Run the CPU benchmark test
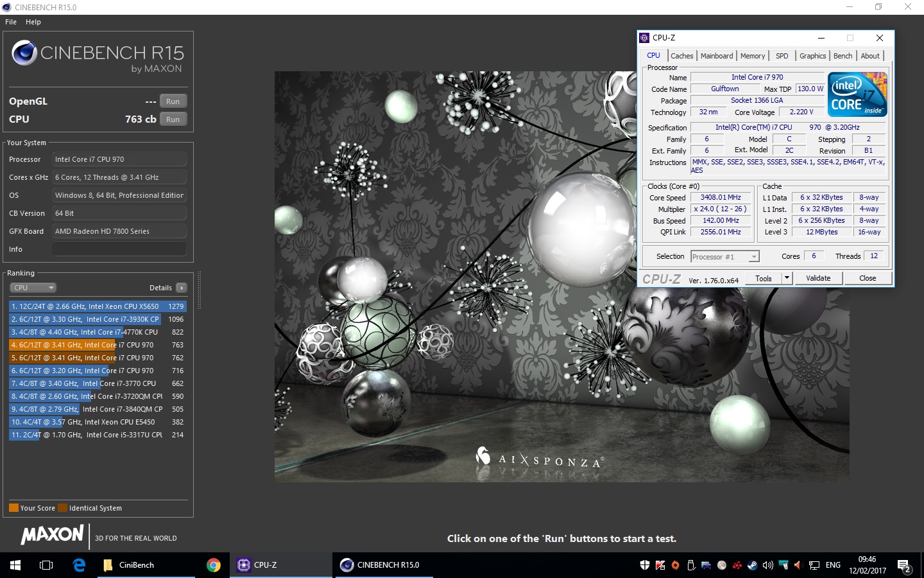Image resolution: width=924 pixels, height=578 pixels. [x=173, y=119]
